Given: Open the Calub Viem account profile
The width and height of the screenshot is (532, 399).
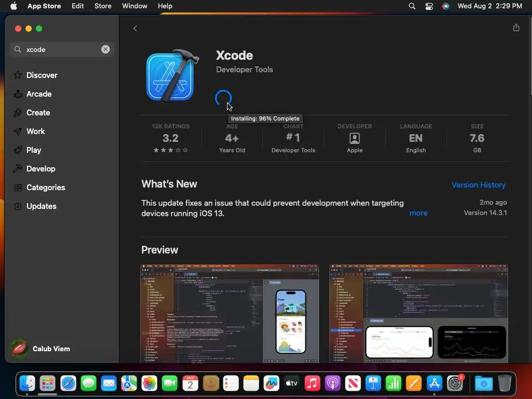Looking at the screenshot, I should click(41, 349).
